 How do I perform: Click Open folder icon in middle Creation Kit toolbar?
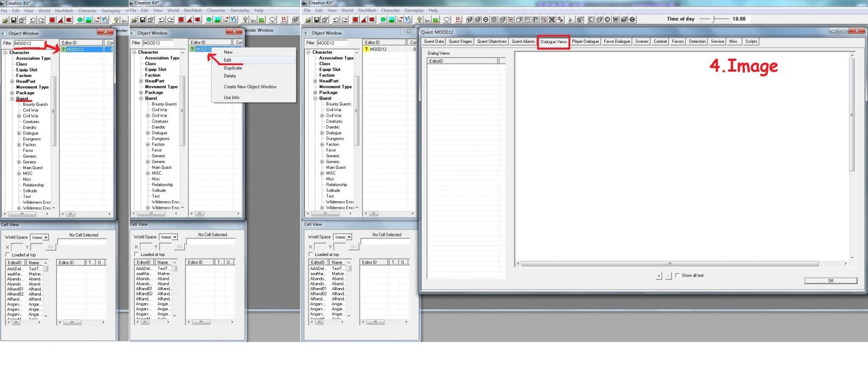click(134, 20)
